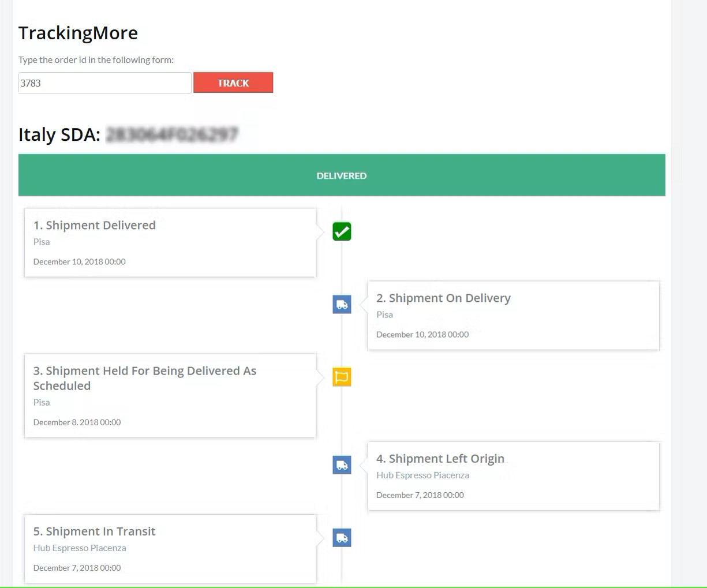Click truck icon beside Shipment Left Origin
This screenshot has width=707, height=588.
click(342, 465)
